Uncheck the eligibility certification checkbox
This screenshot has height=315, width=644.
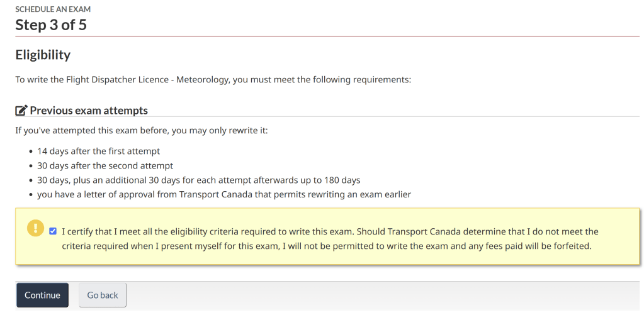point(53,231)
